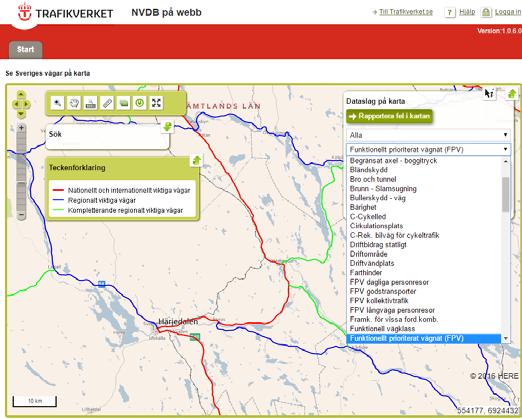Collapse the Teckenförklaring legend panel
Image resolution: width=522 pixels, height=419 pixels.
click(x=196, y=160)
